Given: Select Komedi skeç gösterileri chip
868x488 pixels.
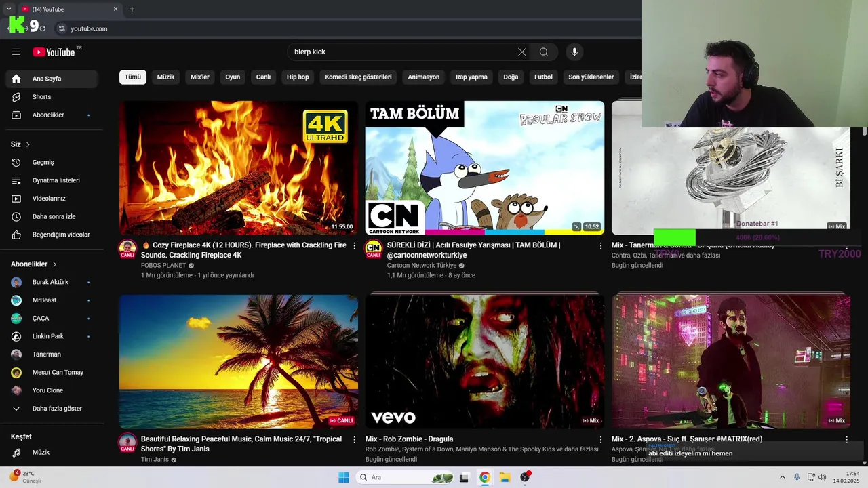Looking at the screenshot, I should pyautogui.click(x=358, y=77).
